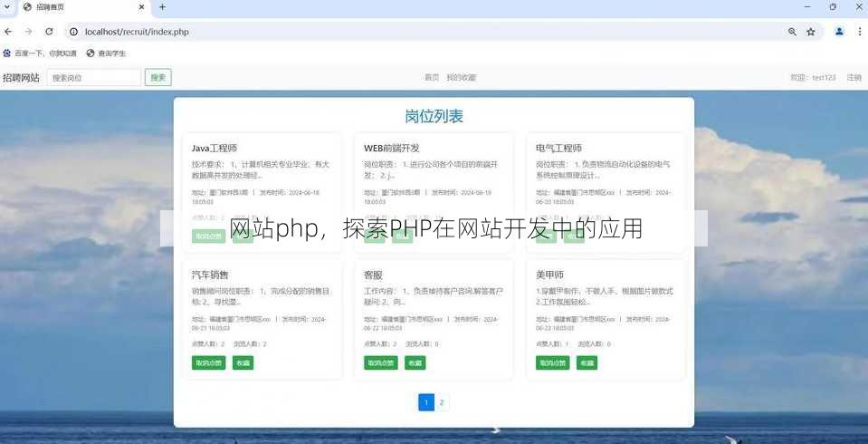Select pagination page 1
This screenshot has width=868, height=444.
tap(426, 403)
